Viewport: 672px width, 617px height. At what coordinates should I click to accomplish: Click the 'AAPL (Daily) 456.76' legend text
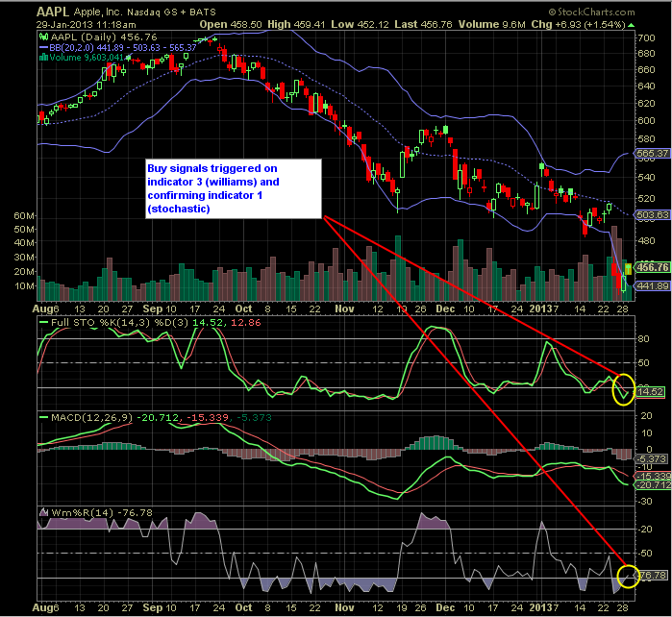click(104, 37)
